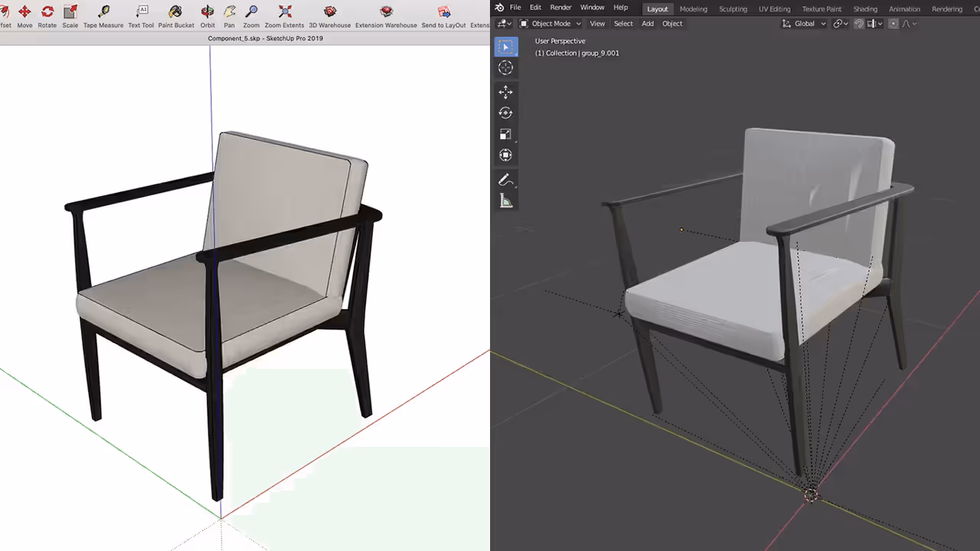Open the Global transform orientation dropdown
Image resolution: width=980 pixels, height=551 pixels.
[x=804, y=24]
